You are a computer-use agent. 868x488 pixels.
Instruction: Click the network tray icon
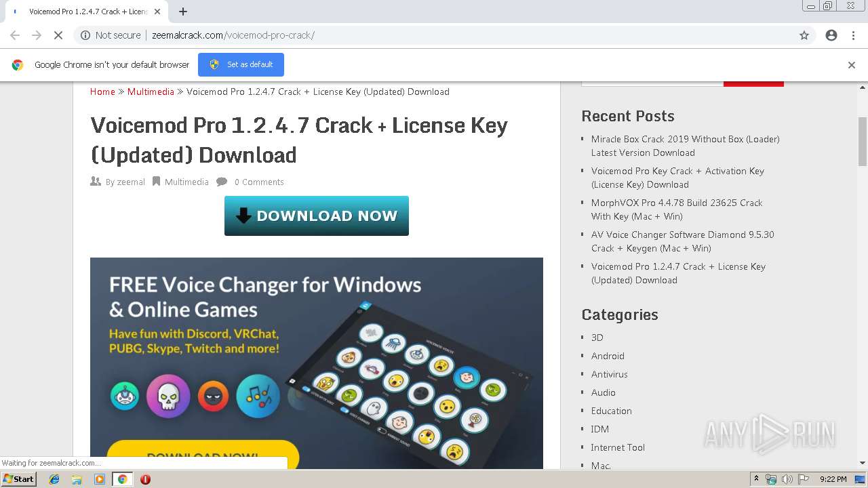(771, 479)
